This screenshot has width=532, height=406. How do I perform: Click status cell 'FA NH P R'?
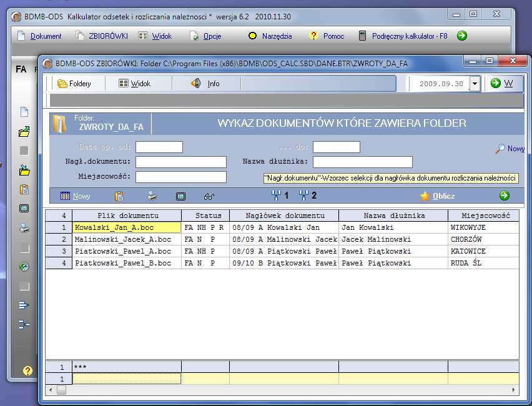point(205,227)
